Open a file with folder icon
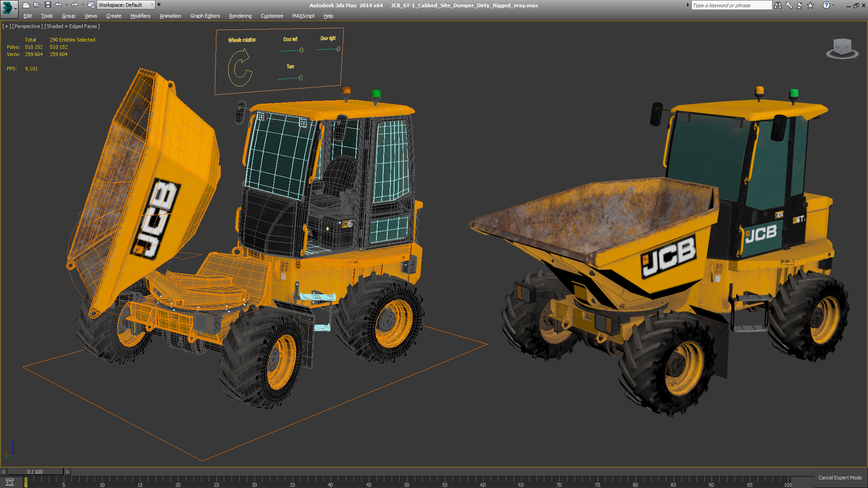 pos(37,5)
